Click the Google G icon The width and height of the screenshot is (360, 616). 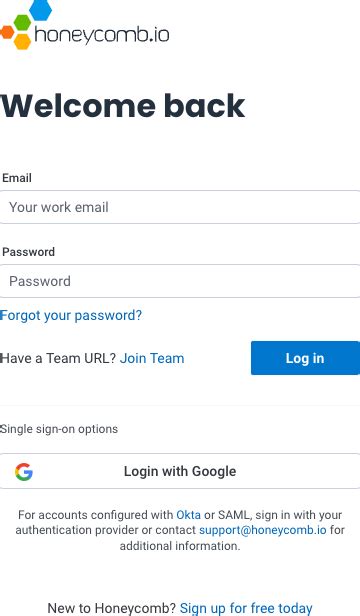click(24, 472)
